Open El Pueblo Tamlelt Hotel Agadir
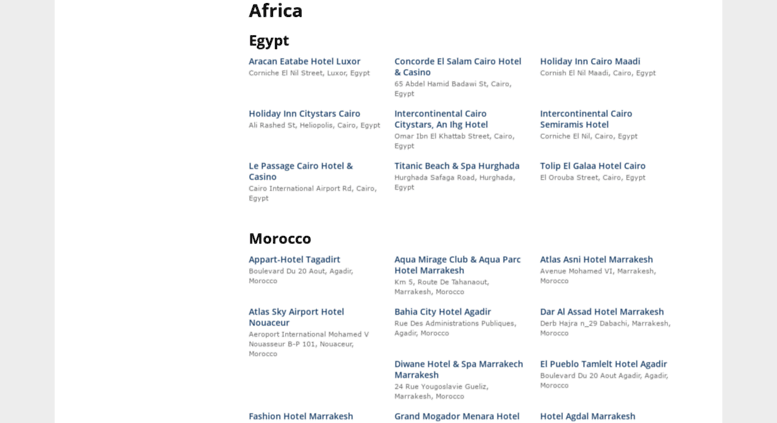777x423 pixels. click(603, 364)
